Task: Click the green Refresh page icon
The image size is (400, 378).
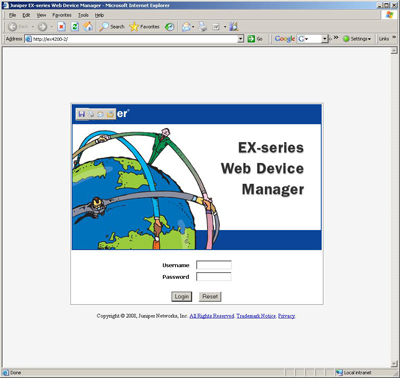Action: tap(75, 27)
